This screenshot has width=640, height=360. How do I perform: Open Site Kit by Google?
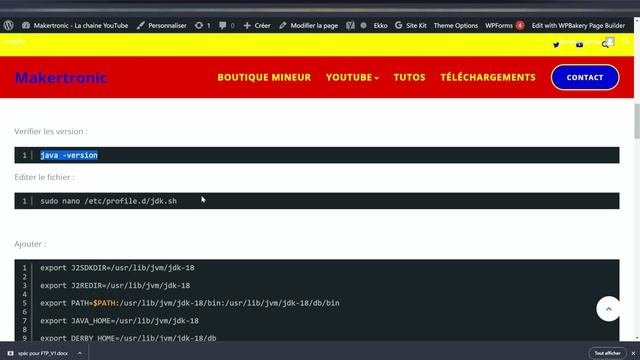[411, 25]
